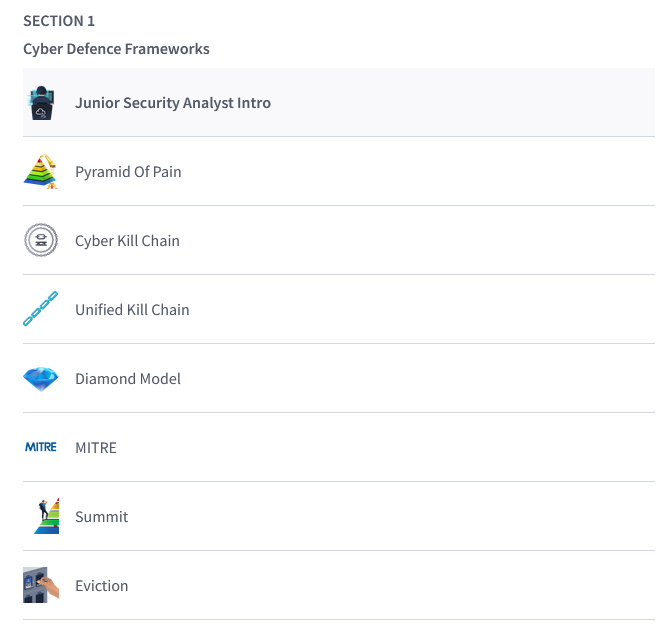
Task: Click the Cyber Kill Chain badge icon
Action: [x=41, y=241]
